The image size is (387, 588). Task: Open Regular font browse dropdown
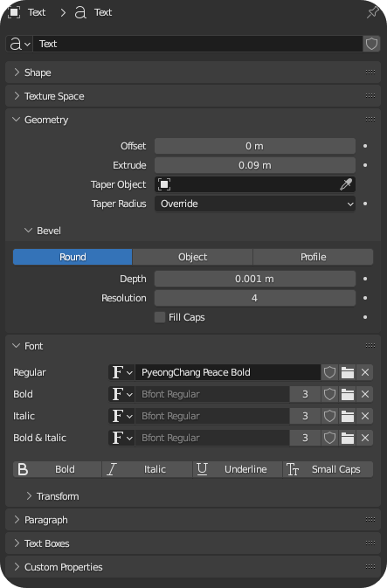coord(122,372)
